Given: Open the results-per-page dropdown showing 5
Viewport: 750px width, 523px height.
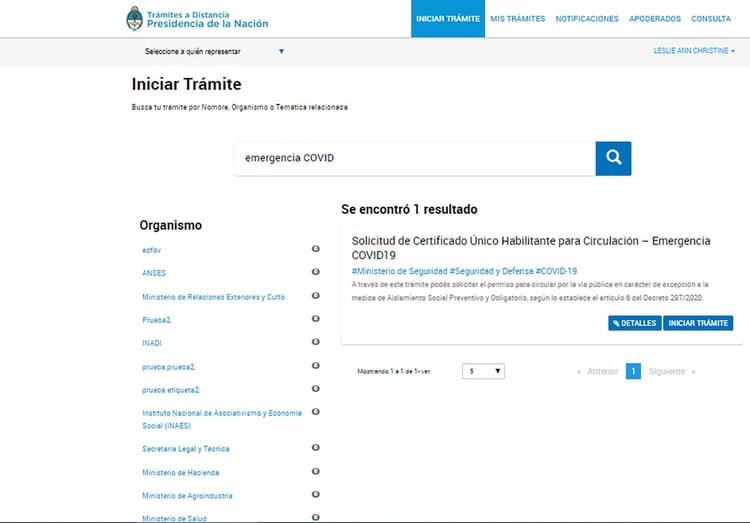Looking at the screenshot, I should pyautogui.click(x=483, y=371).
